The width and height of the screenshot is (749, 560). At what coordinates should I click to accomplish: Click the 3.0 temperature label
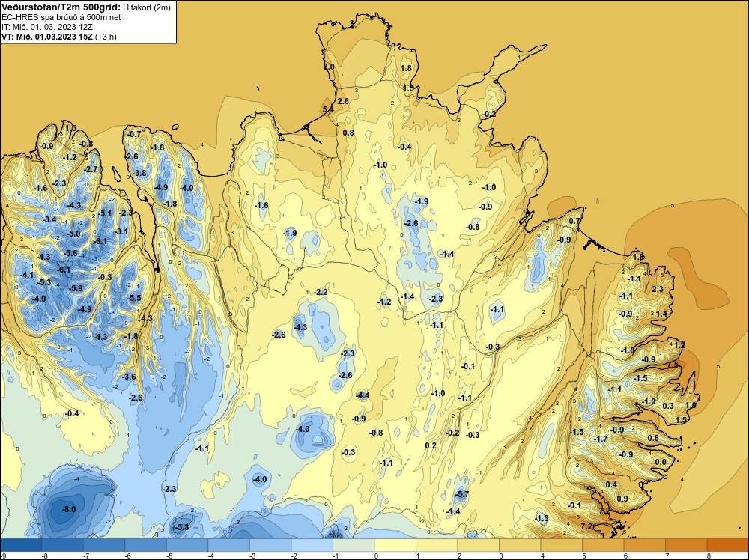click(x=329, y=67)
